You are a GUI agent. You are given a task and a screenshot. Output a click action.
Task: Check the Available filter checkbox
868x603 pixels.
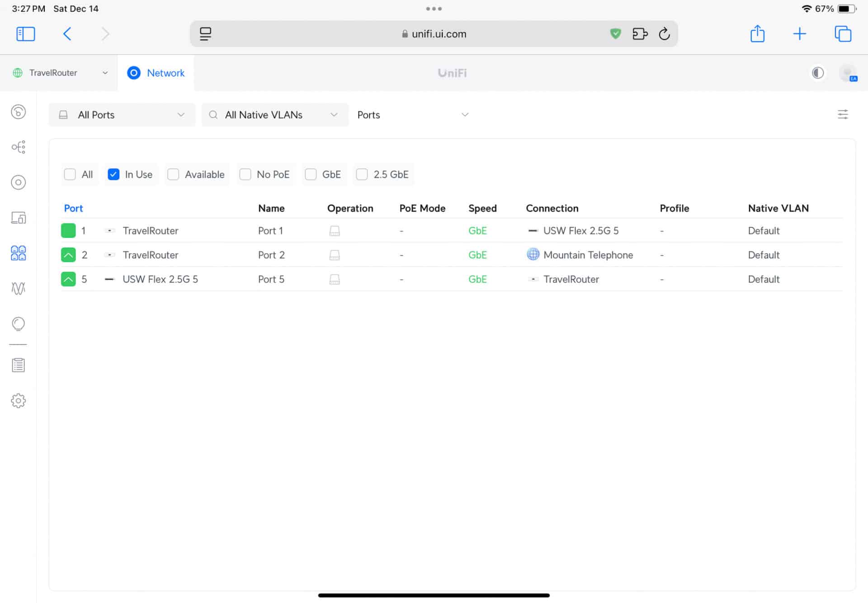[173, 174]
